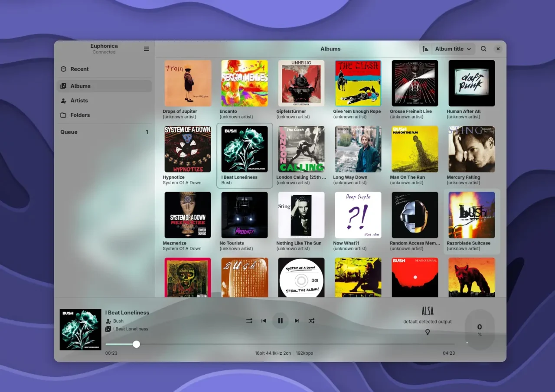Image resolution: width=555 pixels, height=392 pixels.
Task: Pause the currently playing track
Action: click(x=280, y=320)
